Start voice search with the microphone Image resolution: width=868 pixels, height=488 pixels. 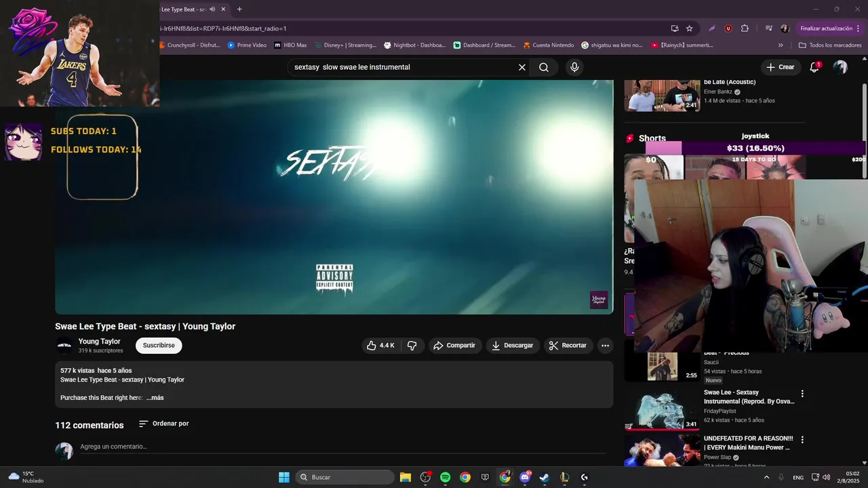574,67
